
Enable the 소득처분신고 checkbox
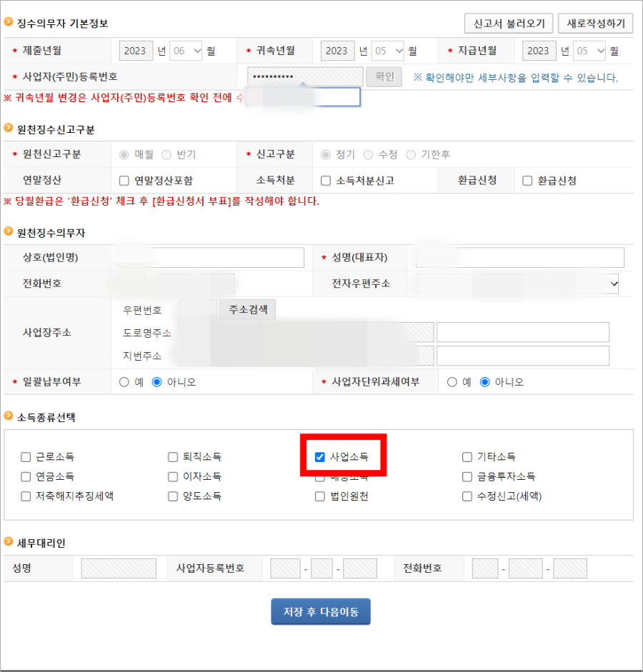click(x=325, y=180)
